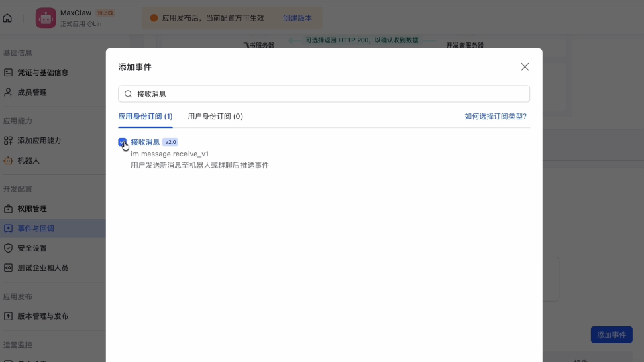Click the orange warning icon in the banner
This screenshot has height=362, width=644.
154,18
